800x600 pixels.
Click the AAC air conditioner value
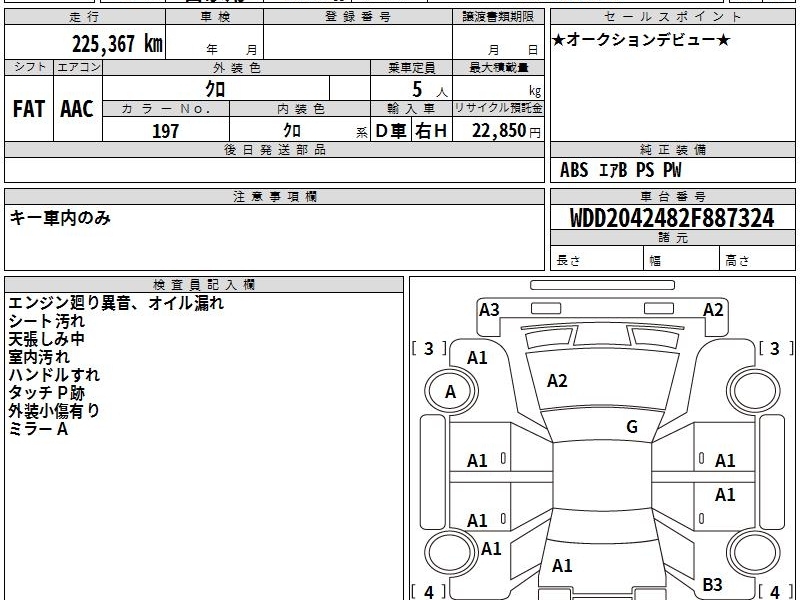(77, 109)
